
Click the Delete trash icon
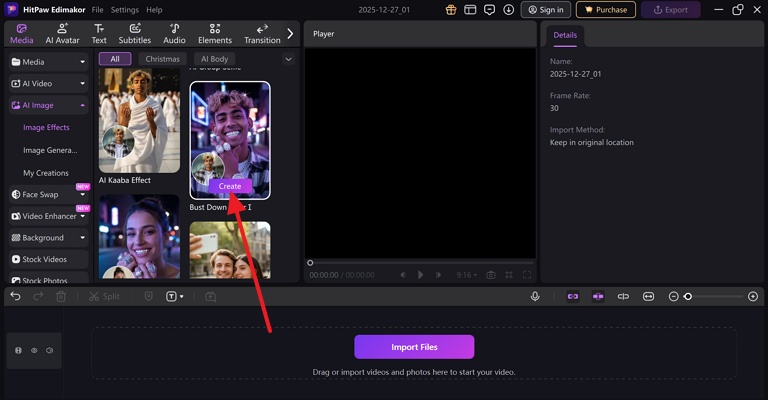61,297
